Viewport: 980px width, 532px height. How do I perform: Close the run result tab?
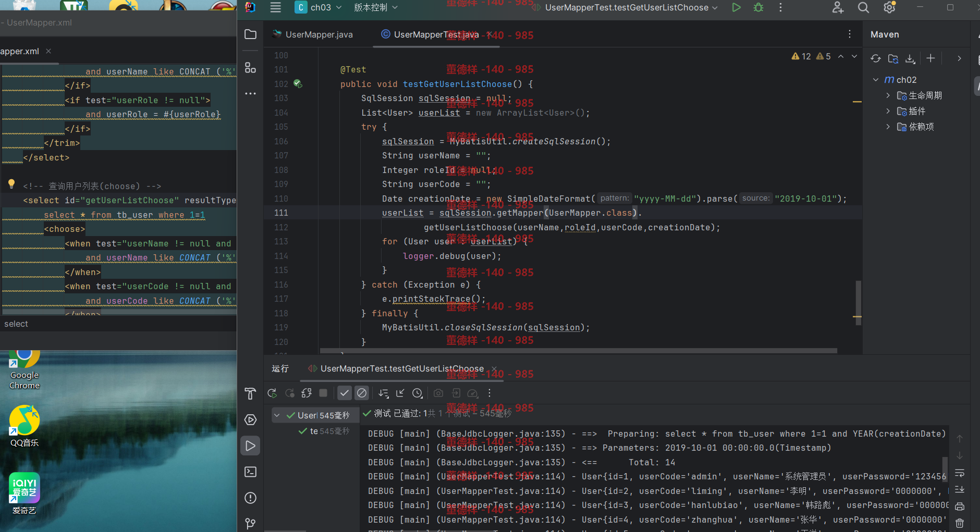pyautogui.click(x=494, y=368)
